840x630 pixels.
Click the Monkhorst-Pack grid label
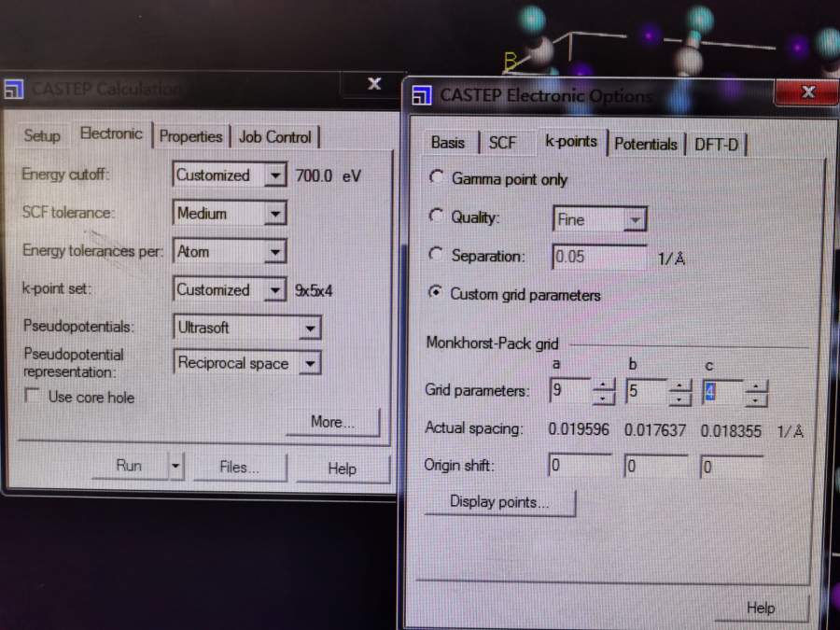(x=492, y=343)
